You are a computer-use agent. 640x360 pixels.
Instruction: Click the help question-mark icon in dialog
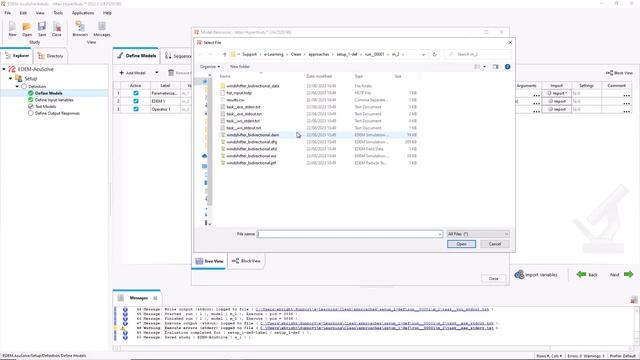click(x=507, y=67)
